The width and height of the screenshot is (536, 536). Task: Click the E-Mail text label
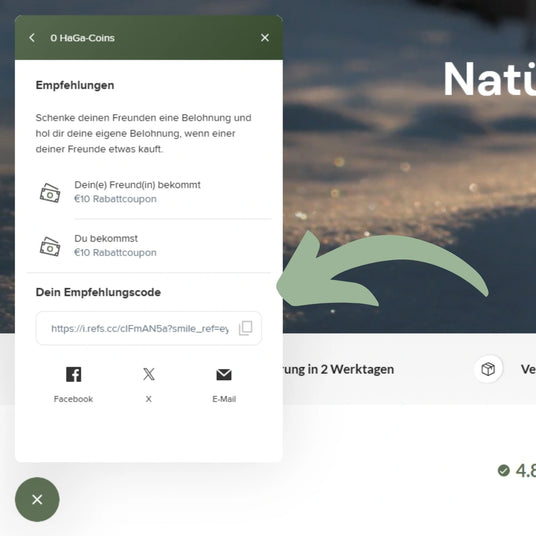(x=224, y=399)
